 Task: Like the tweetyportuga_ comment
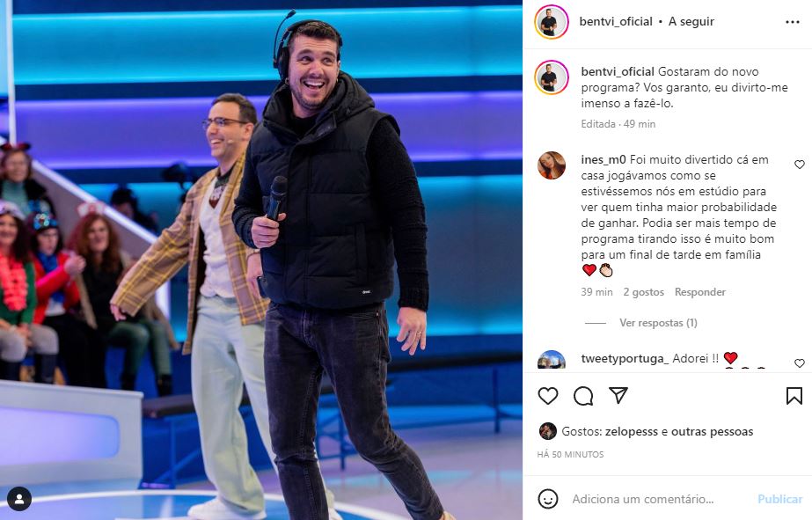[x=799, y=363]
